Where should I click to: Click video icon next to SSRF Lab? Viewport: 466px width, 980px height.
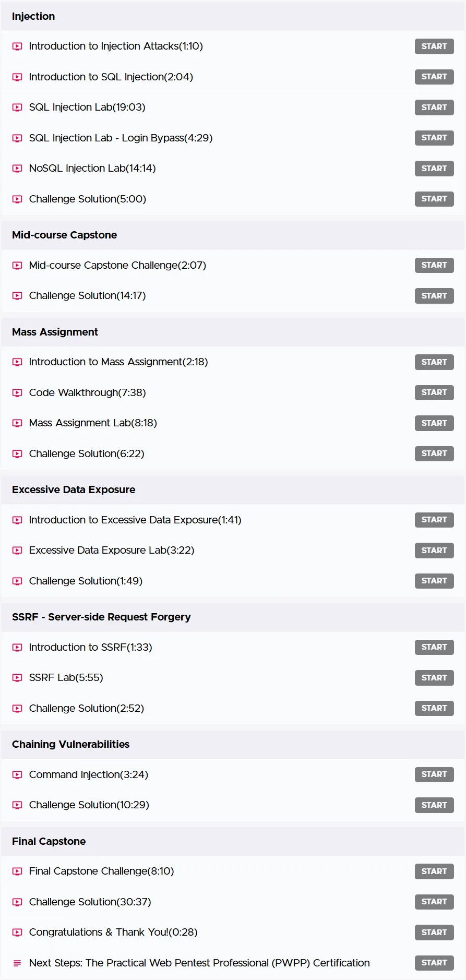[x=17, y=678]
